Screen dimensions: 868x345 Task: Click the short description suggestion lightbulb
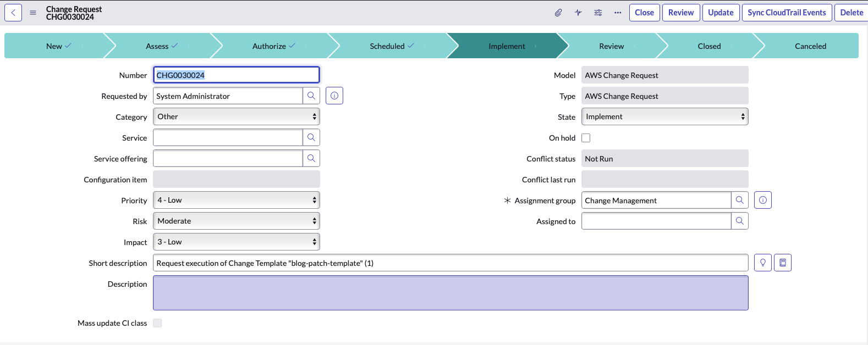[x=763, y=263]
